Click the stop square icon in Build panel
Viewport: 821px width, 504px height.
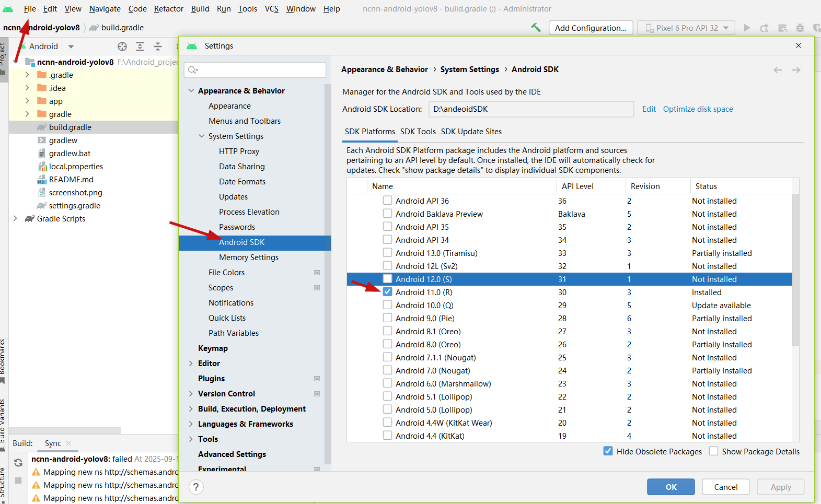18,480
